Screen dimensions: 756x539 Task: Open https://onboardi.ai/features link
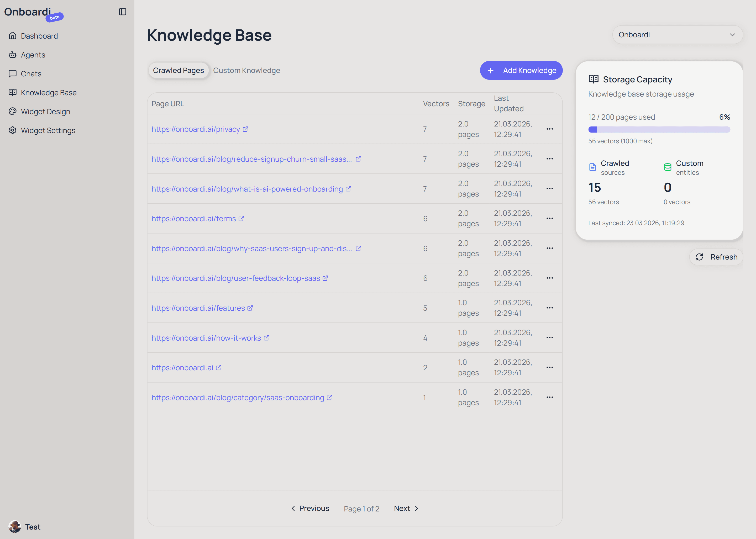click(198, 308)
